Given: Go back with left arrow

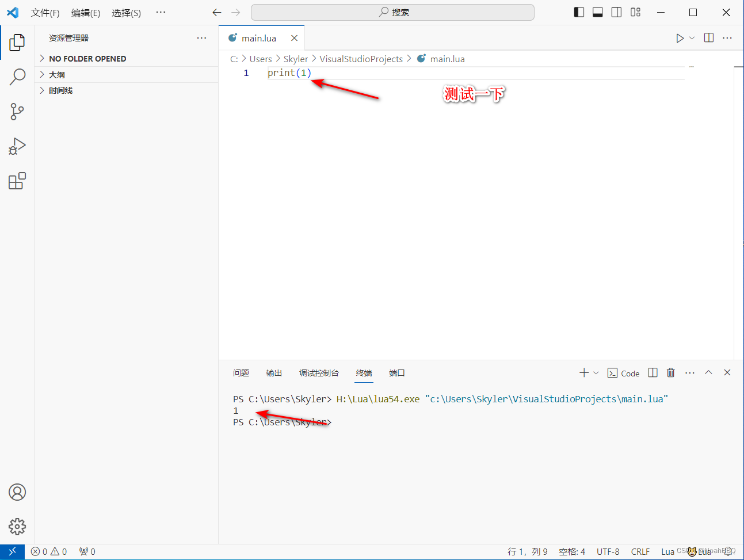Looking at the screenshot, I should (217, 12).
